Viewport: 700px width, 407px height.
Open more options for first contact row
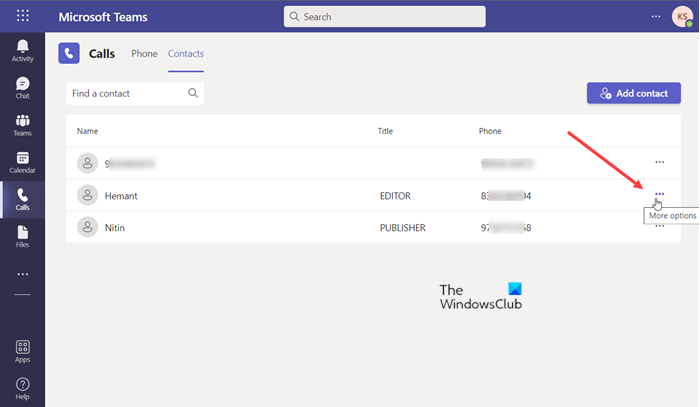point(659,162)
